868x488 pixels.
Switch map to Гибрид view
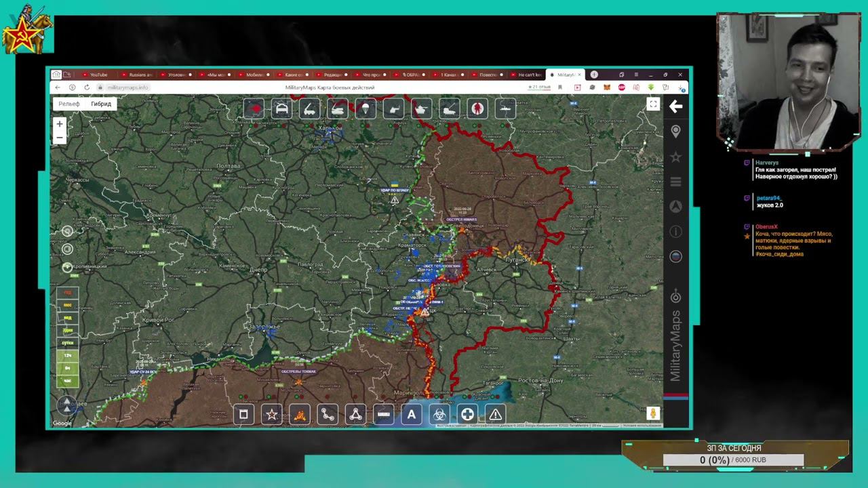click(x=101, y=104)
